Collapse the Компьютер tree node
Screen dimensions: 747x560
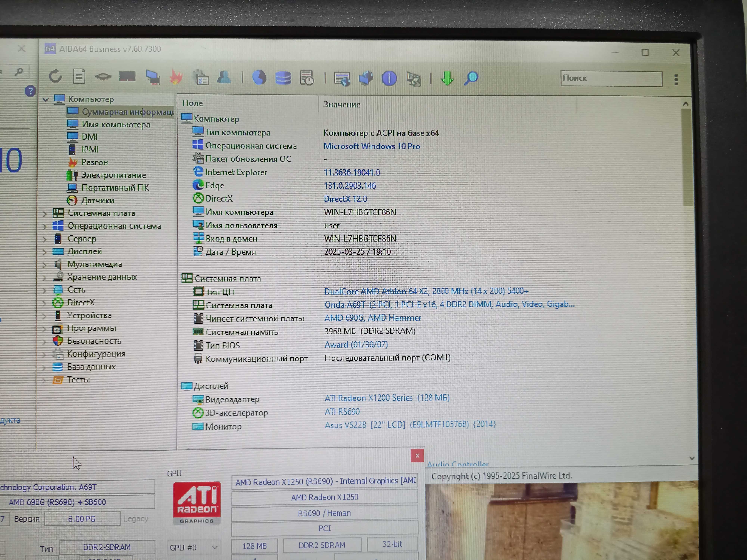46,99
